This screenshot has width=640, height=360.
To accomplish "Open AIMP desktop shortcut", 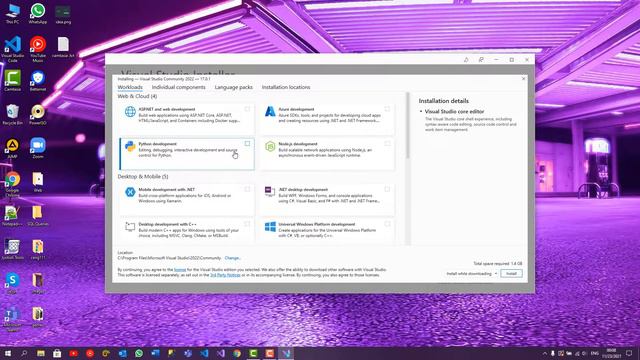I will pyautogui.click(x=13, y=148).
